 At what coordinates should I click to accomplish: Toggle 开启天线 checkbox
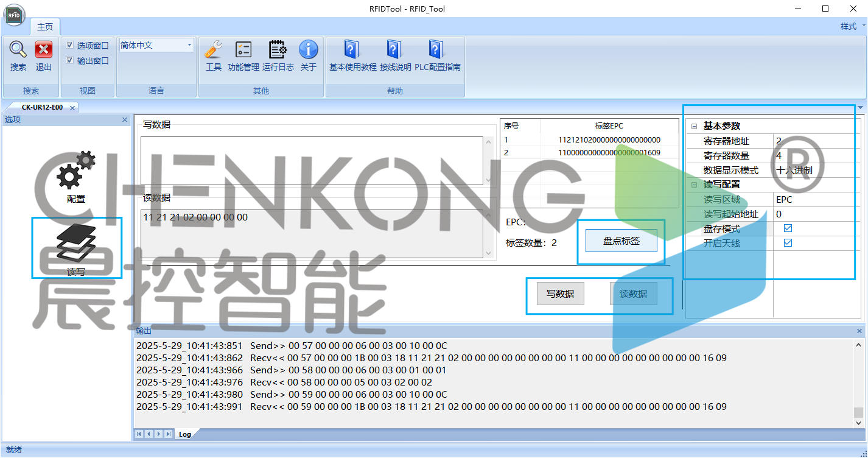point(788,243)
